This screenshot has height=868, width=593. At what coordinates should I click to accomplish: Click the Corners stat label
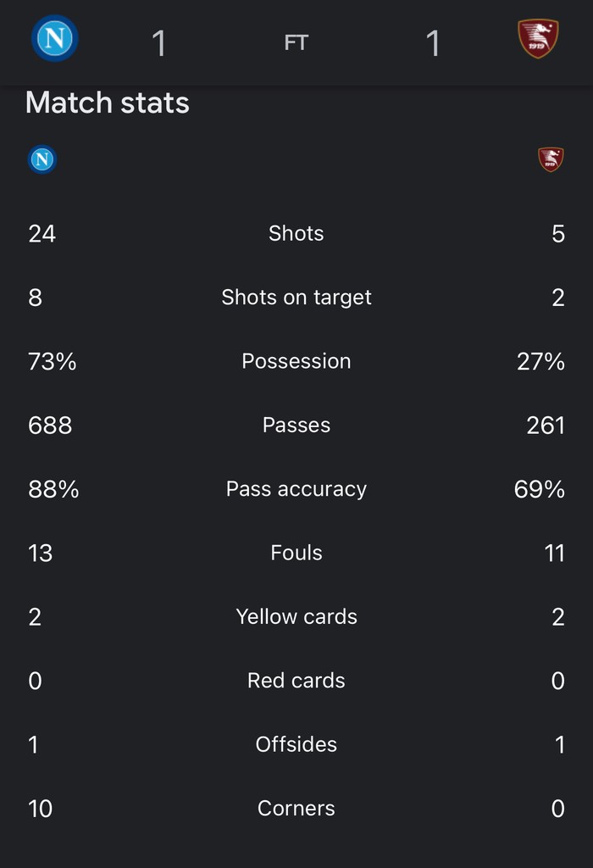point(296,808)
